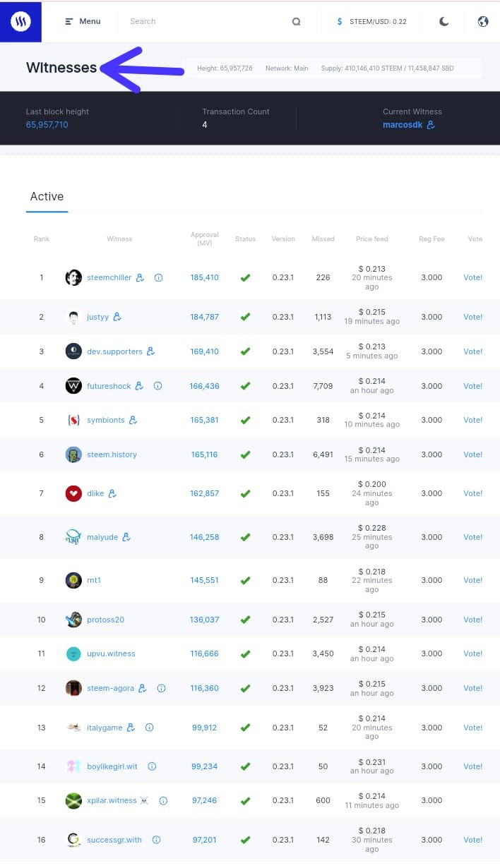500x868 pixels.
Task: Click the Approval (MV) column header
Action: tap(205, 239)
